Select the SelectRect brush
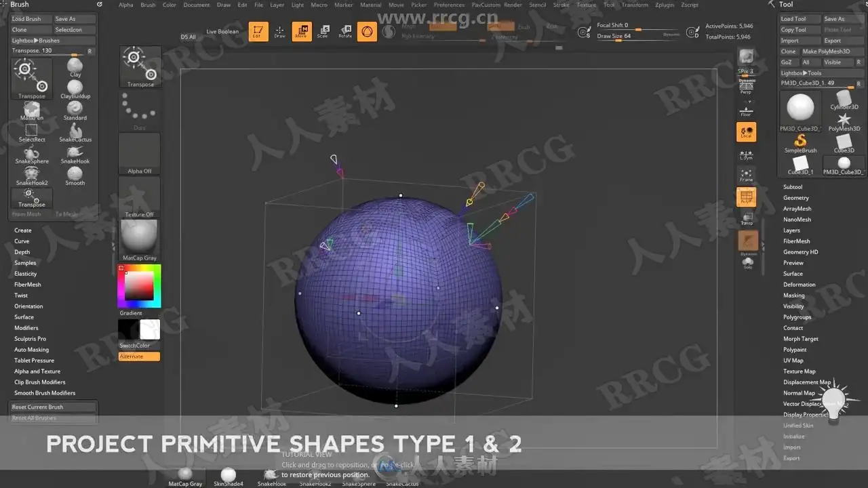This screenshot has height=488, width=868. pyautogui.click(x=32, y=131)
